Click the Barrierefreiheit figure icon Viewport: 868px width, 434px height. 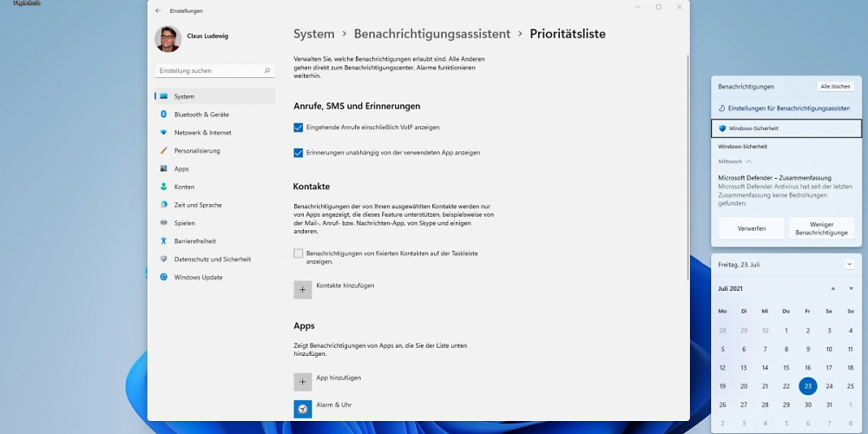[164, 240]
